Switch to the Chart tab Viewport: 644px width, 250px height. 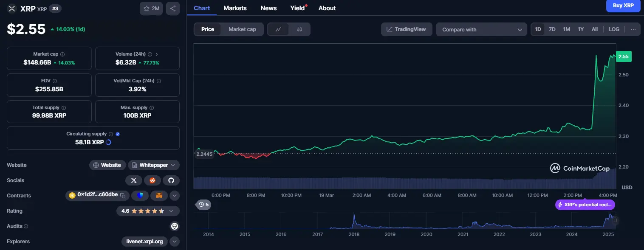point(202,8)
